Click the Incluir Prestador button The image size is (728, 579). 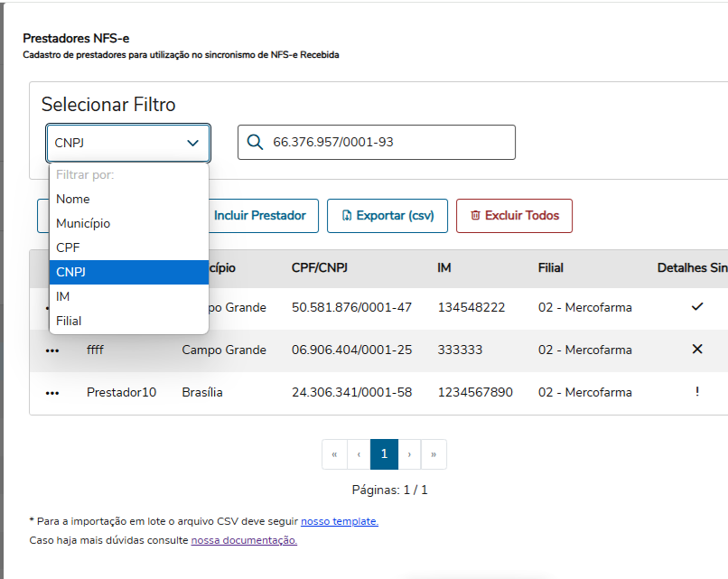point(260,216)
